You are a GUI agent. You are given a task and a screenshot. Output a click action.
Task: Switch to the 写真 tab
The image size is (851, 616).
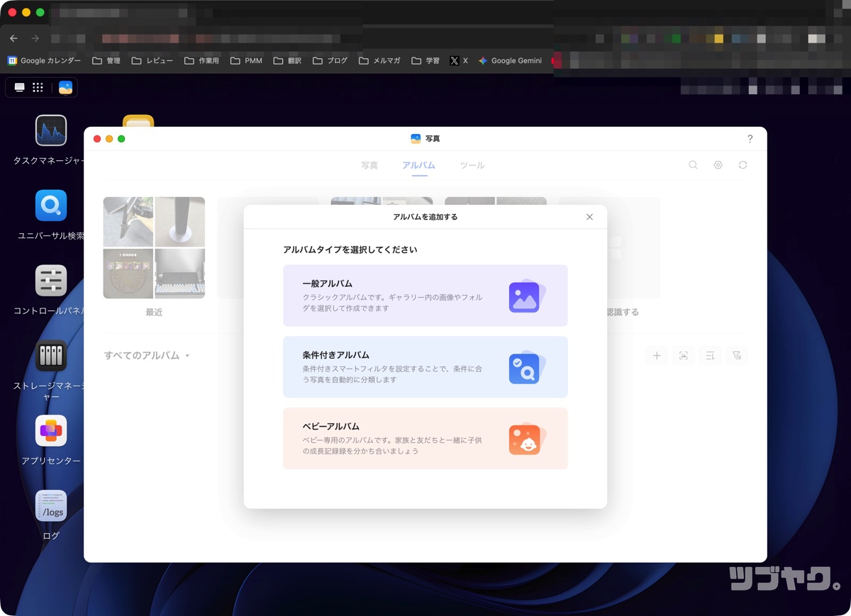click(x=369, y=164)
